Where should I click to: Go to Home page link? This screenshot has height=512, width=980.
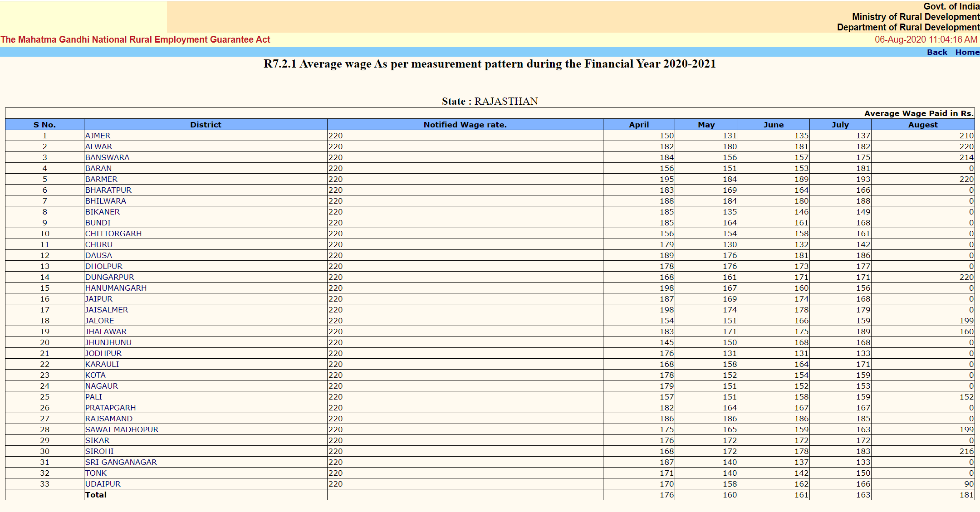(x=967, y=52)
